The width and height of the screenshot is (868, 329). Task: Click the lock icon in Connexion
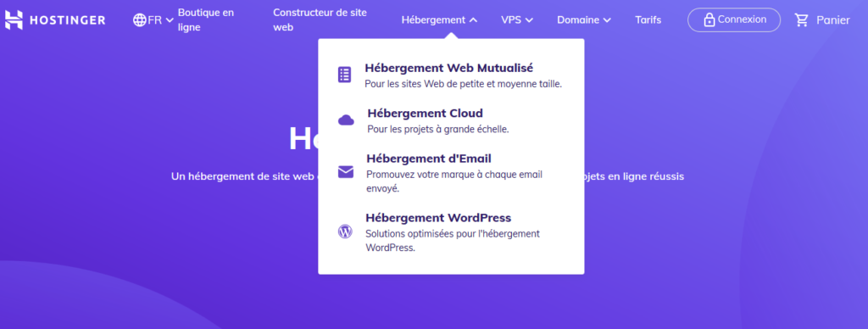(709, 20)
